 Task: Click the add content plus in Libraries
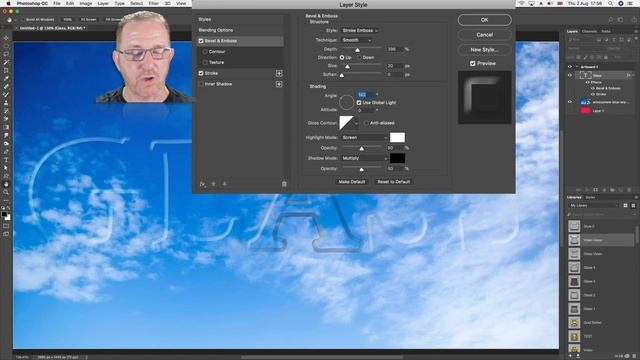click(x=570, y=356)
